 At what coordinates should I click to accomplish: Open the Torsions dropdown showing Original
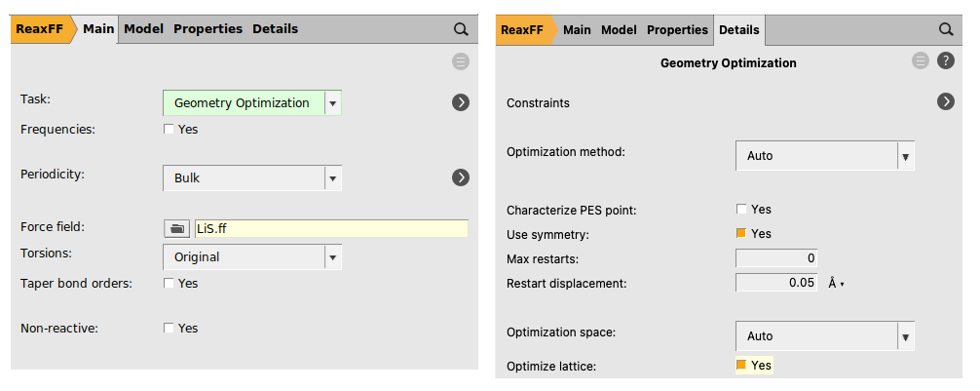252,257
